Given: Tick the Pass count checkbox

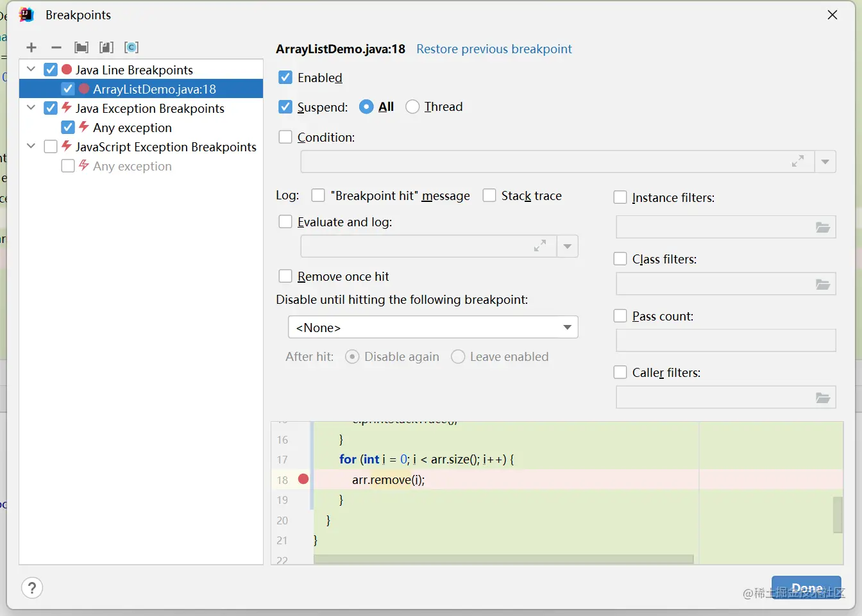Looking at the screenshot, I should pos(620,316).
